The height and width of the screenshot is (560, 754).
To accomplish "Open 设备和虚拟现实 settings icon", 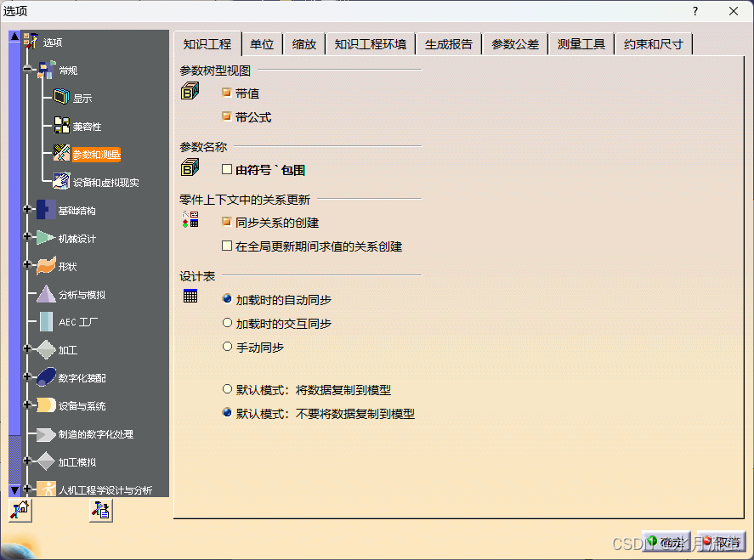I will pos(61,181).
